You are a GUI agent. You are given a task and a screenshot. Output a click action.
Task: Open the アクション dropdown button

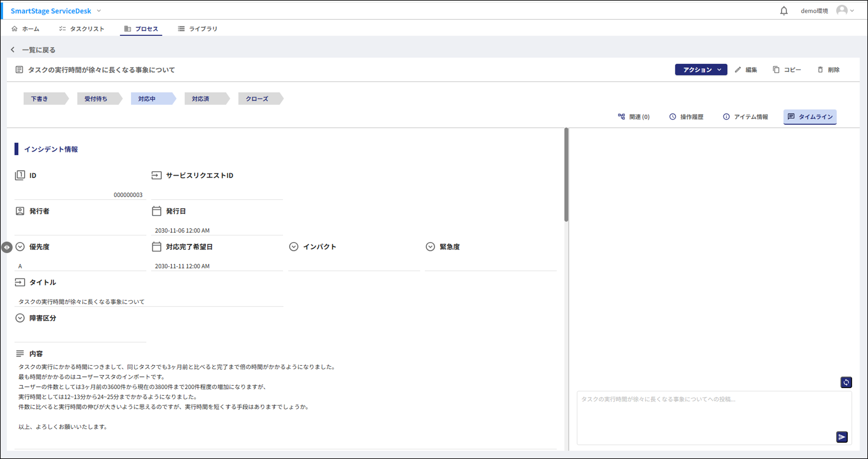click(701, 70)
